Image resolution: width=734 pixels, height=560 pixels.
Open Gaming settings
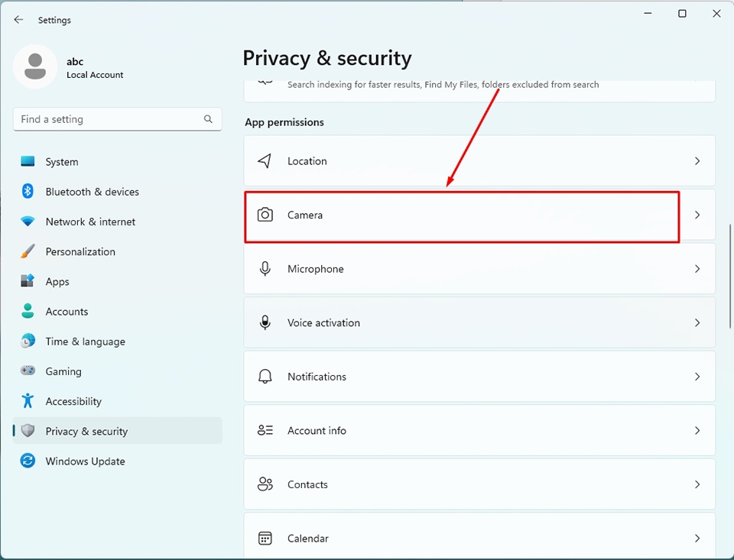[x=117, y=371]
